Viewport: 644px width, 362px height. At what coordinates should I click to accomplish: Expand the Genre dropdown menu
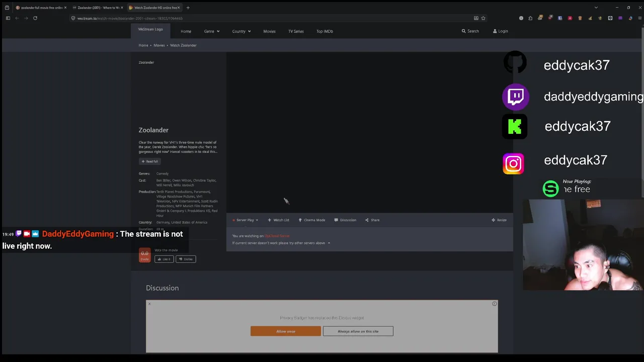[211, 31]
